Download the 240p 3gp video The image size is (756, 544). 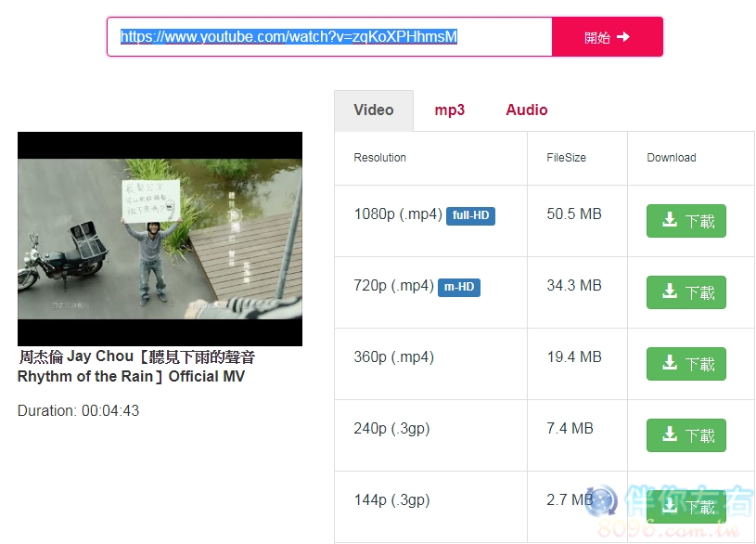click(686, 434)
